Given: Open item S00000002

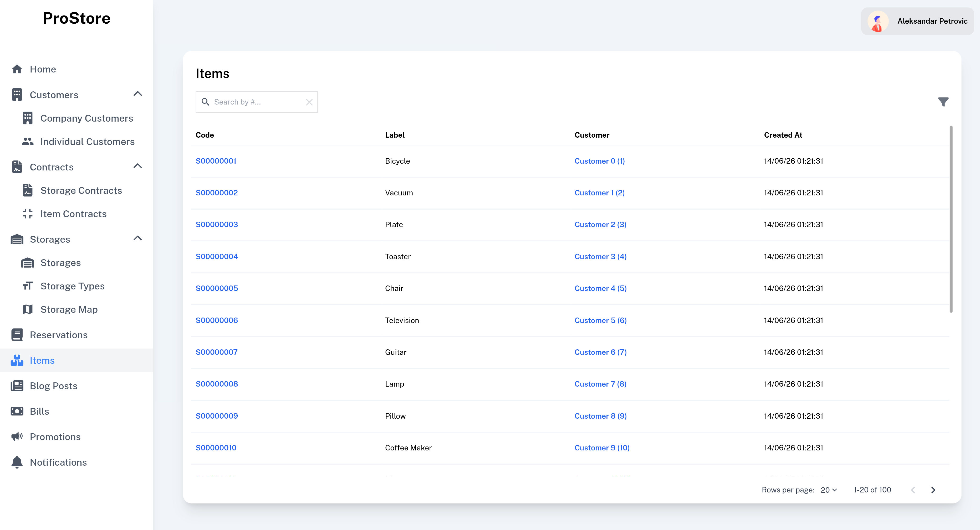Looking at the screenshot, I should point(217,193).
